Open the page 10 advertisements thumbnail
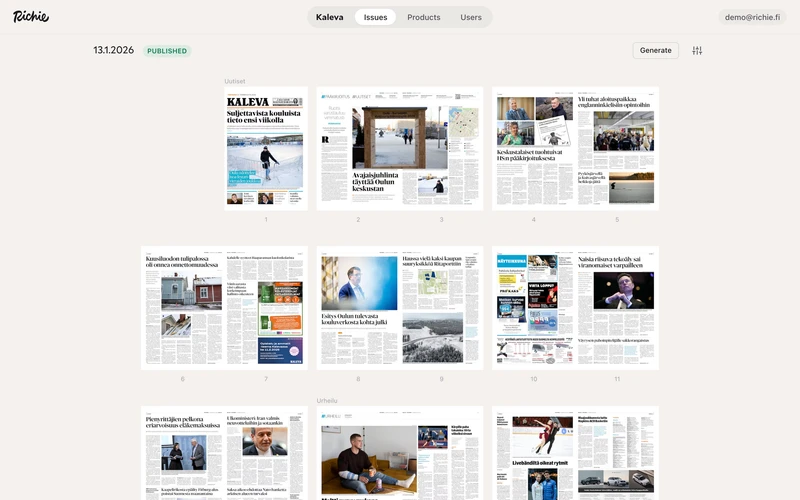Image resolution: width=800 pixels, height=500 pixels. [534, 308]
